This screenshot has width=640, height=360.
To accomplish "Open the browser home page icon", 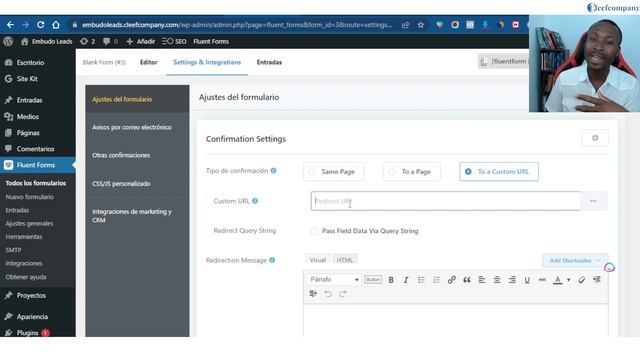I will point(56,25).
